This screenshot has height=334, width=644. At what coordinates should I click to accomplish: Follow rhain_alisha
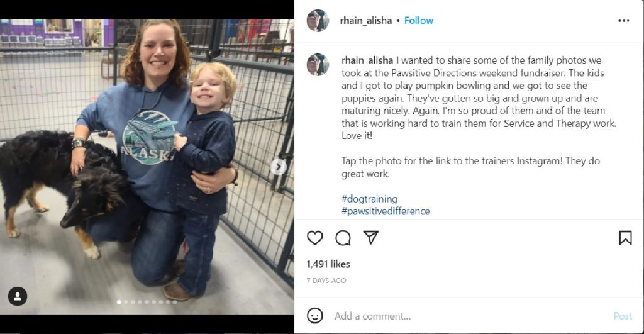pyautogui.click(x=418, y=21)
